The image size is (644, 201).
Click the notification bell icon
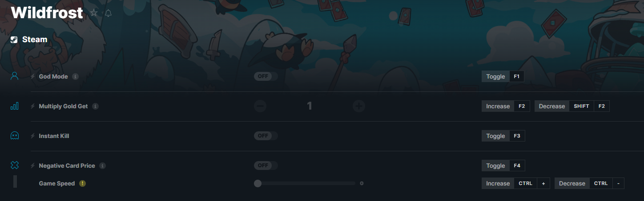[108, 13]
